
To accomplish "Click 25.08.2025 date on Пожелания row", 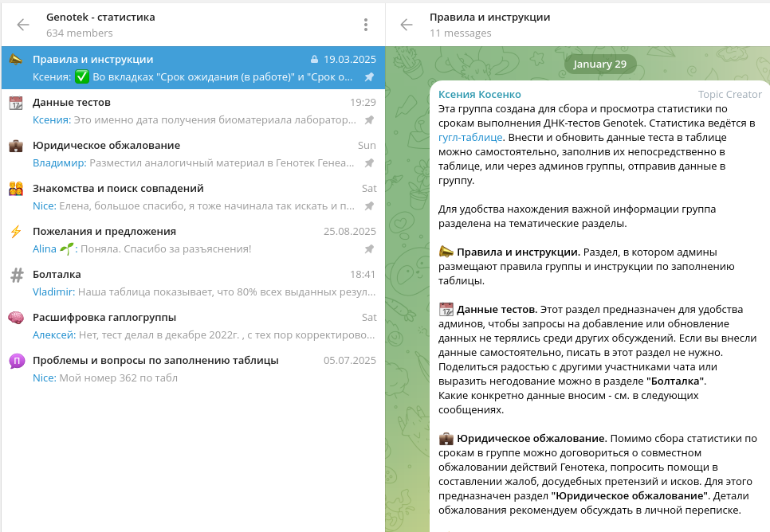I will [x=350, y=231].
